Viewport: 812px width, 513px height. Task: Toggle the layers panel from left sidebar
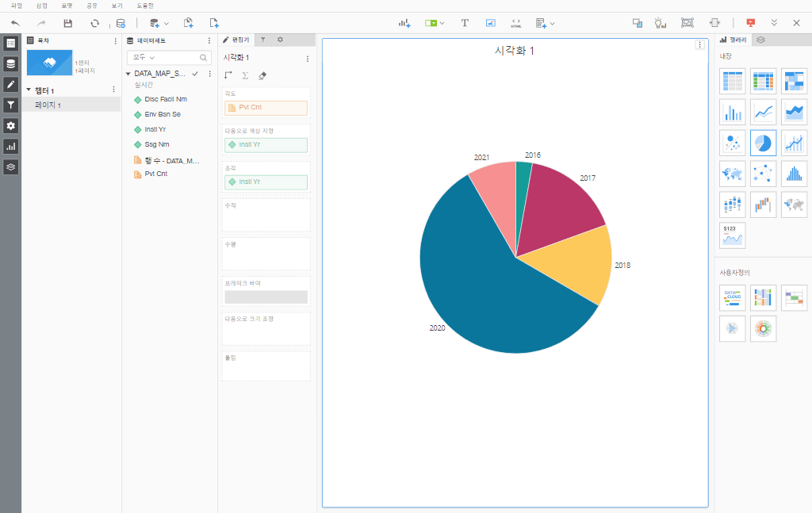pyautogui.click(x=10, y=167)
